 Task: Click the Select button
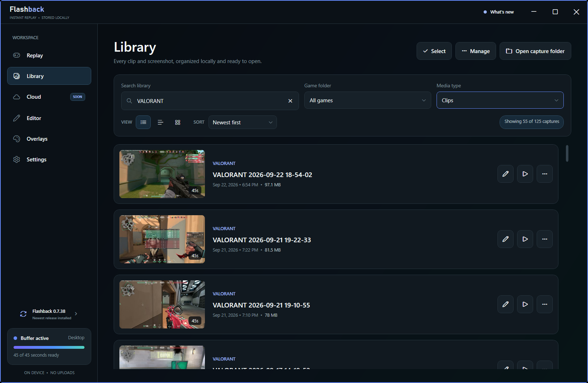coord(434,51)
